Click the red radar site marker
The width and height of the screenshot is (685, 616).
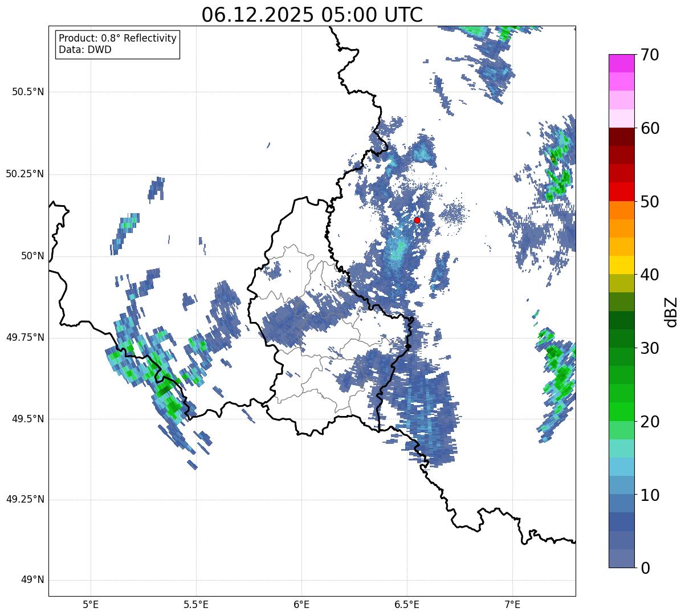point(417,220)
